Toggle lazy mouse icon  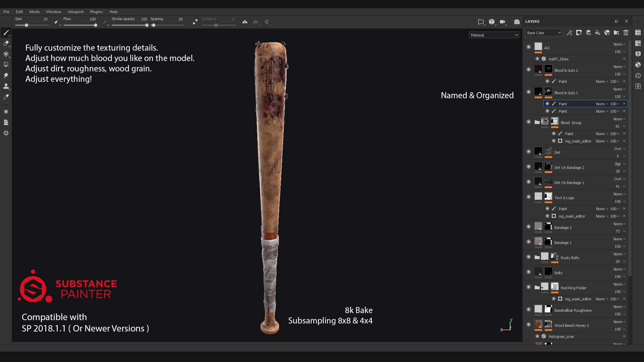point(195,22)
